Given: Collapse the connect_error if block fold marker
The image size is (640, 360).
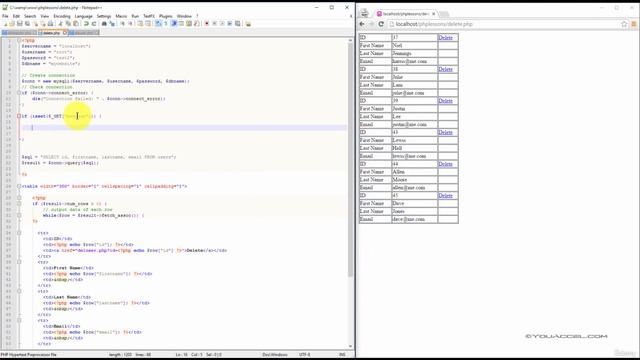Looking at the screenshot, I should pyautogui.click(x=19, y=93).
